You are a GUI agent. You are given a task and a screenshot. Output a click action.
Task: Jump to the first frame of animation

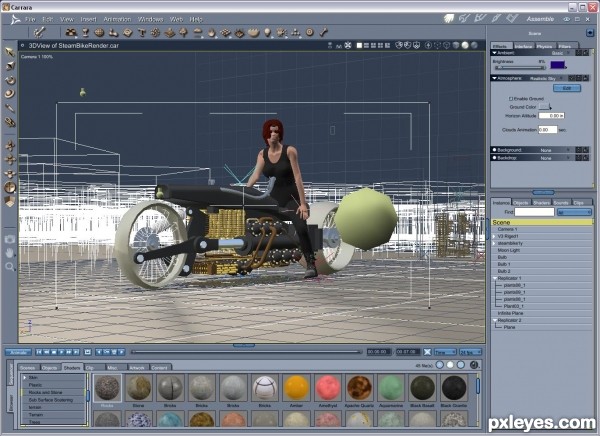[39, 352]
